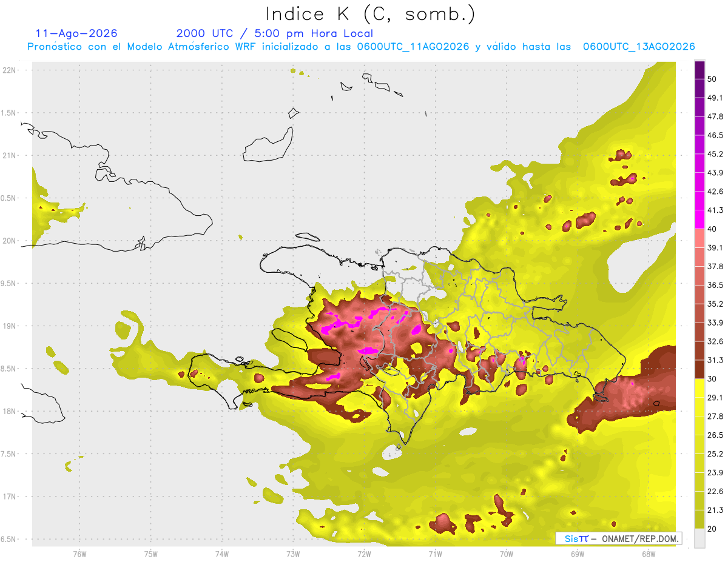Click the "69W" longitude label
This screenshot has height=562, width=728.
578,554
